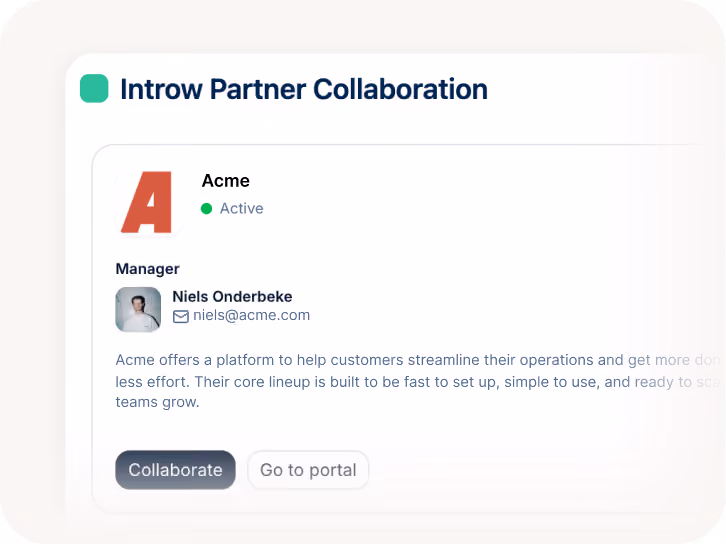The width and height of the screenshot is (726, 544).
Task: Select the Acme description paragraph
Action: pos(419,381)
